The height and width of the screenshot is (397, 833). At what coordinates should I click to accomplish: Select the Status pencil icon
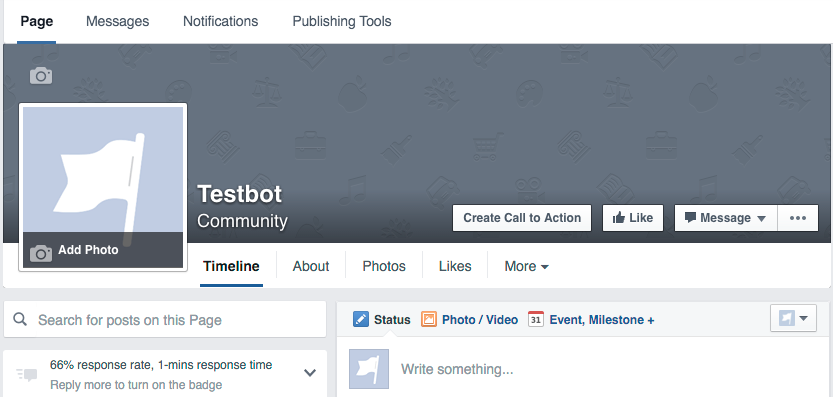(361, 319)
